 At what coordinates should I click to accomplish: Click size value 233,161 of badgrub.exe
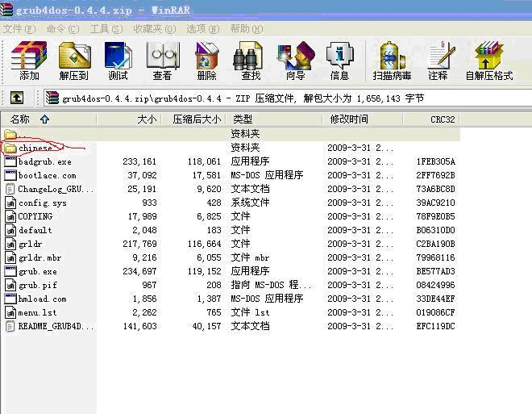coord(139,161)
